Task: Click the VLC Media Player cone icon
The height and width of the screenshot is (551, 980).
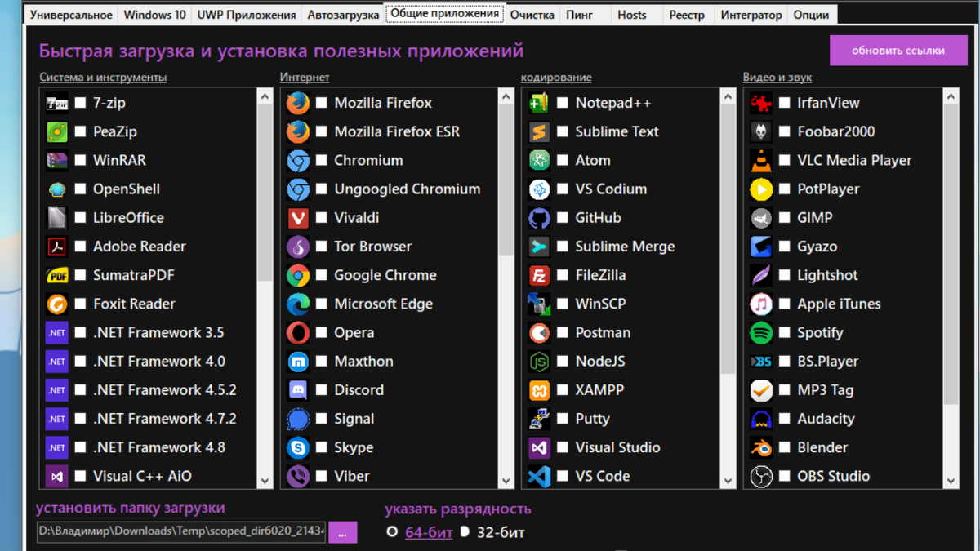Action: [761, 160]
